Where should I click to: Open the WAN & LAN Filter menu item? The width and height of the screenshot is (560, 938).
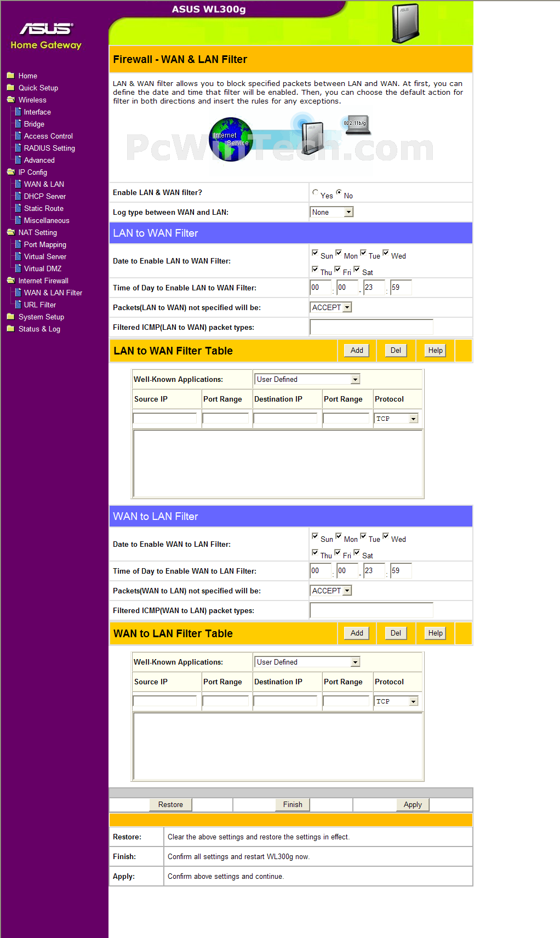coord(53,293)
